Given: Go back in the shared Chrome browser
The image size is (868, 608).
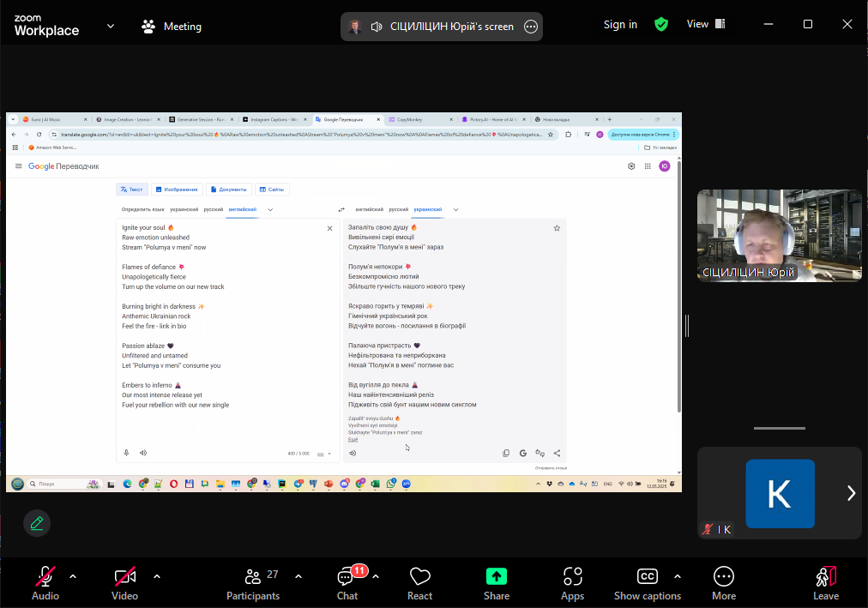Looking at the screenshot, I should (14, 135).
